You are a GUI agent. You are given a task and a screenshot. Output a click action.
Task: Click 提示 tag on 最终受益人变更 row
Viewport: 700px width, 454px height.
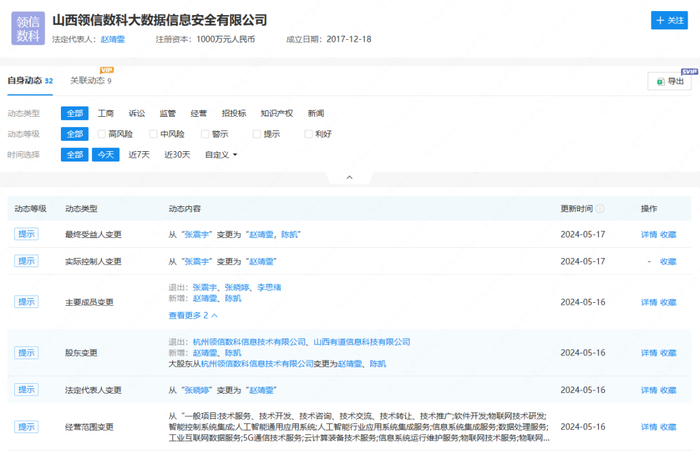pos(27,234)
